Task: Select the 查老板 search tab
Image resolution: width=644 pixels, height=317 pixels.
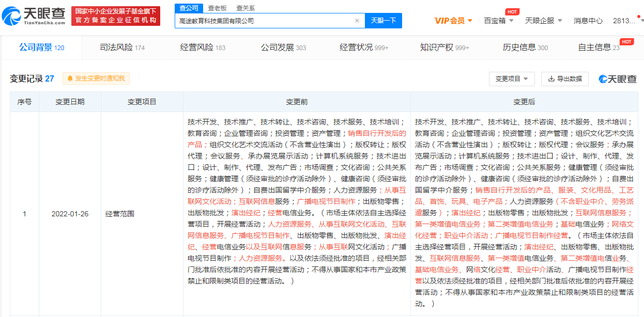Action: coord(217,8)
